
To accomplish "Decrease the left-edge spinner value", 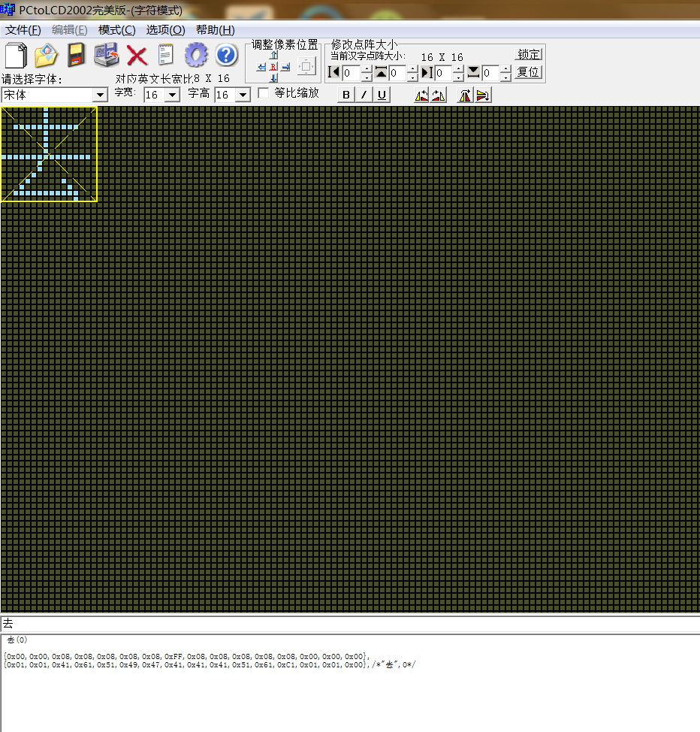I will 367,77.
